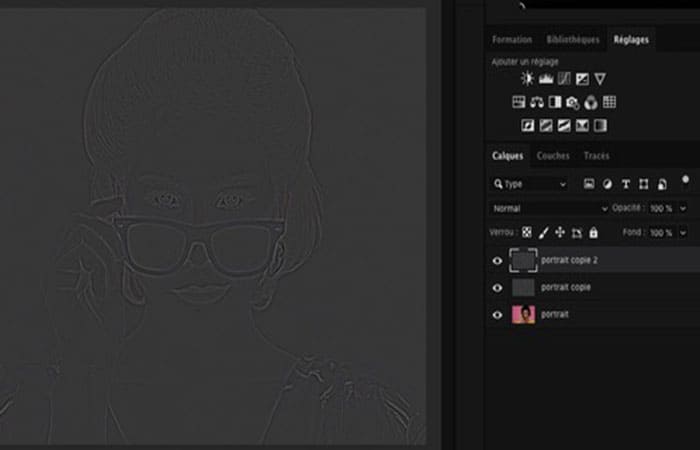This screenshot has width=700, height=450.
Task: Filter layers by shape layers
Action: (643, 184)
